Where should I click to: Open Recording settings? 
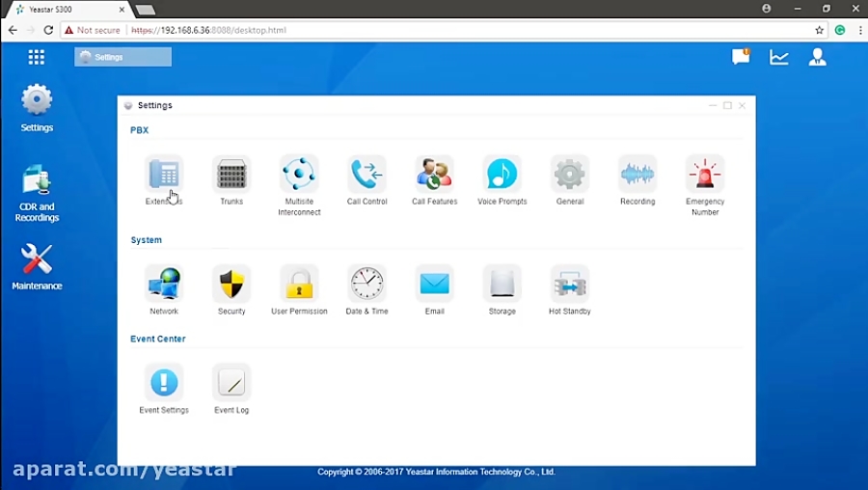637,174
